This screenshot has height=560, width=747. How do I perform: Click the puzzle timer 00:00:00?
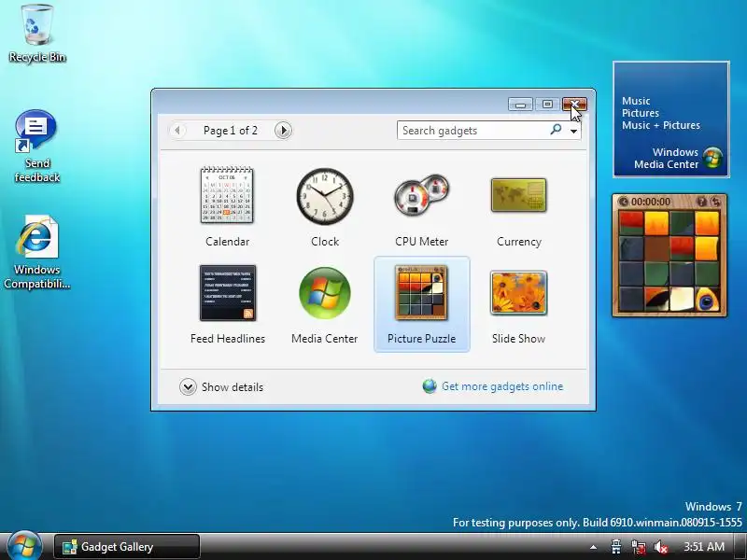pyautogui.click(x=650, y=202)
